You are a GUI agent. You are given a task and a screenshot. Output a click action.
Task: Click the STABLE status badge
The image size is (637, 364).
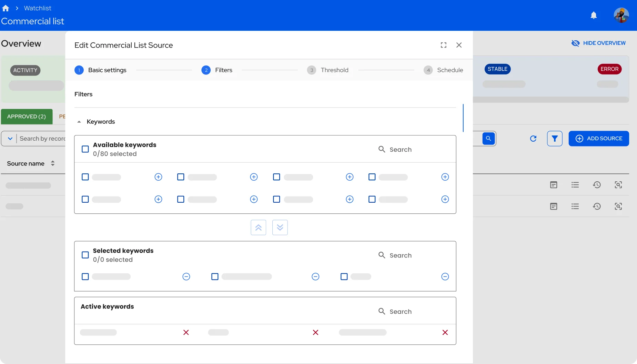[x=497, y=69]
